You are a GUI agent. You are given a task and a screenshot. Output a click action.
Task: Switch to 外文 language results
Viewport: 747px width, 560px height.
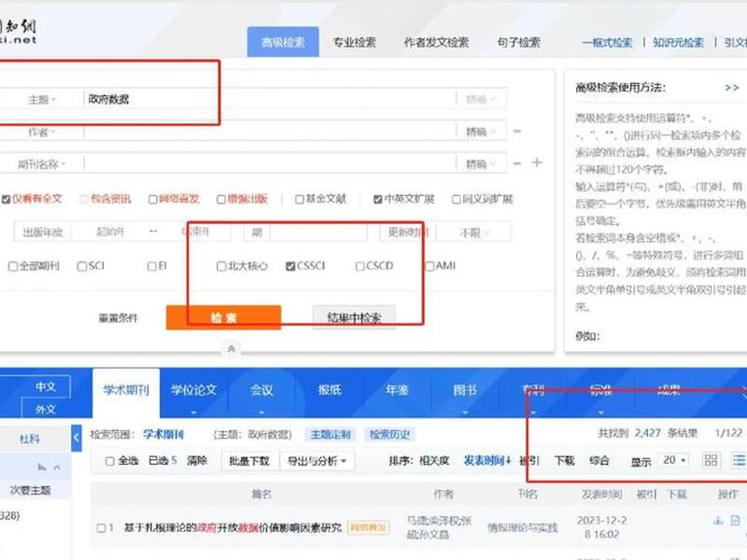pos(46,409)
